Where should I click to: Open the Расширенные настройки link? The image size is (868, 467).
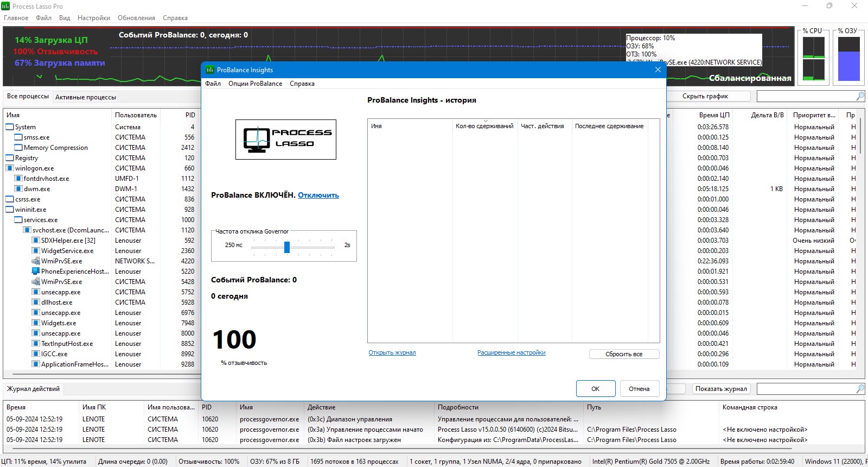click(x=512, y=352)
